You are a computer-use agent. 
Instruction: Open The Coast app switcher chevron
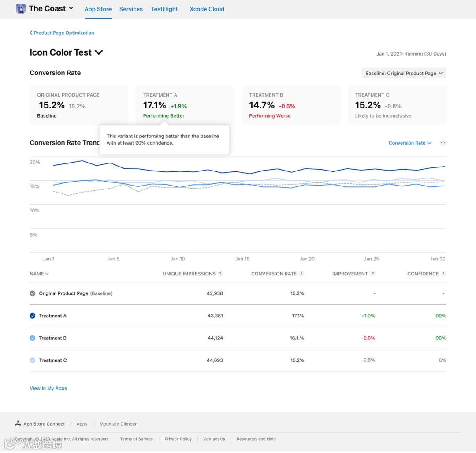[71, 8]
